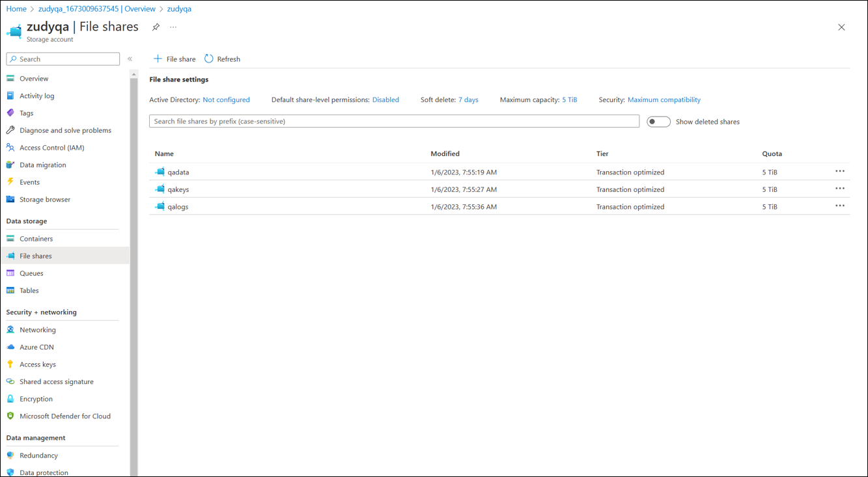Open the qadata file share name

click(178, 172)
